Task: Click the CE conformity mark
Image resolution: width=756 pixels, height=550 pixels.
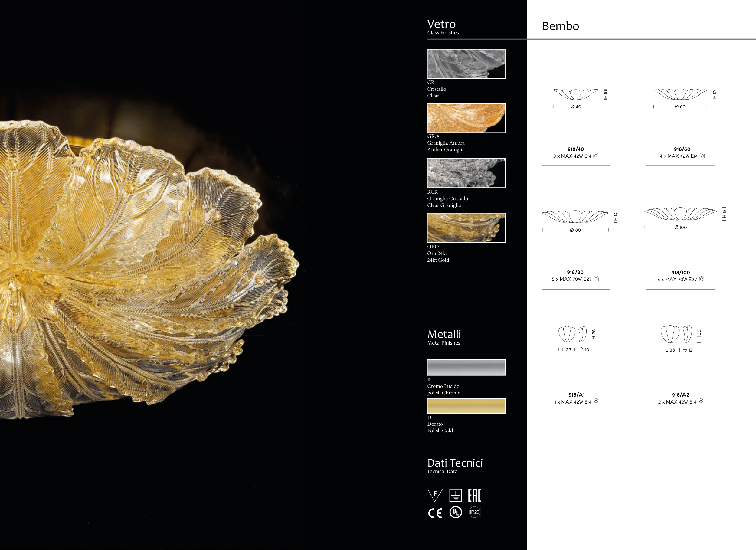Action: coord(435,513)
